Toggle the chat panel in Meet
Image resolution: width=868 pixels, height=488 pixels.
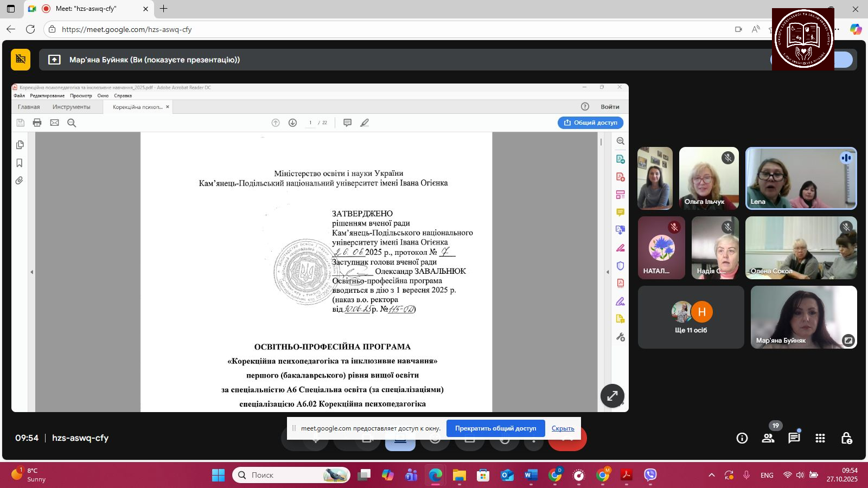(794, 438)
